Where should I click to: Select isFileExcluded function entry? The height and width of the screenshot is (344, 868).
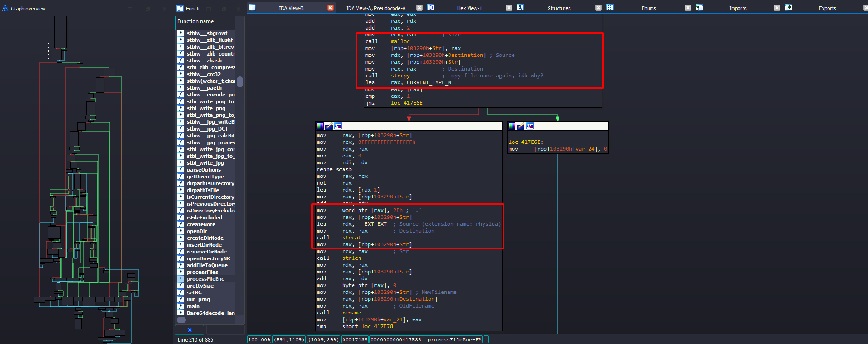[x=205, y=218]
